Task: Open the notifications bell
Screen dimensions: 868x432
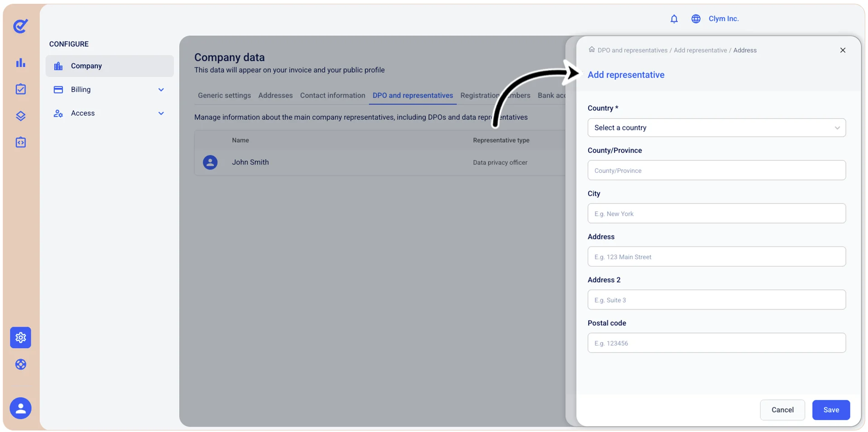Action: point(674,19)
